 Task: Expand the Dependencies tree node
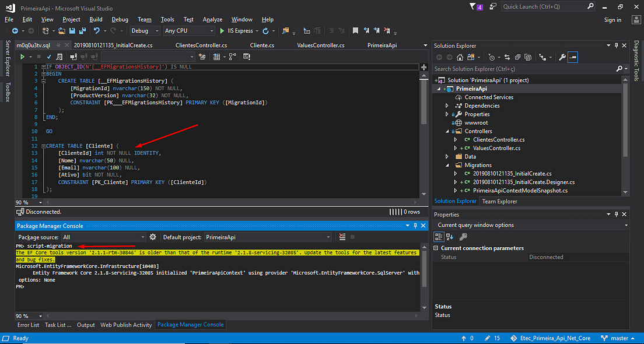[447, 106]
